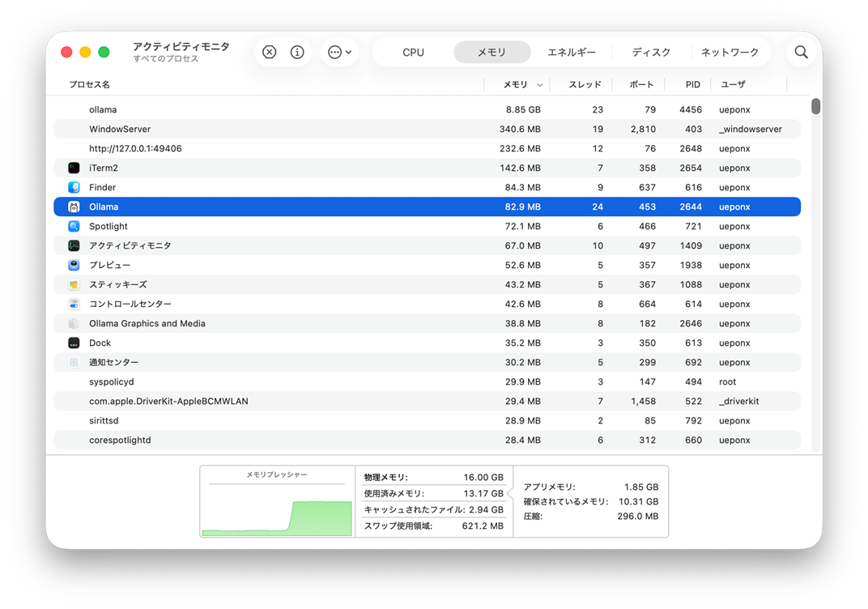Sort by スレッド column header
Image resolution: width=868 pixels, height=609 pixels.
(585, 85)
